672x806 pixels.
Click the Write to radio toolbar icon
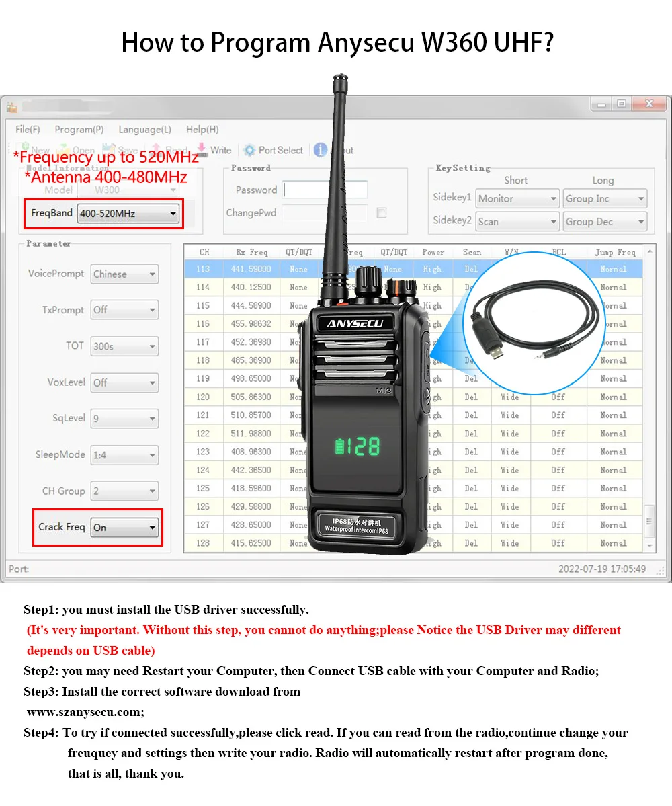tap(202, 150)
